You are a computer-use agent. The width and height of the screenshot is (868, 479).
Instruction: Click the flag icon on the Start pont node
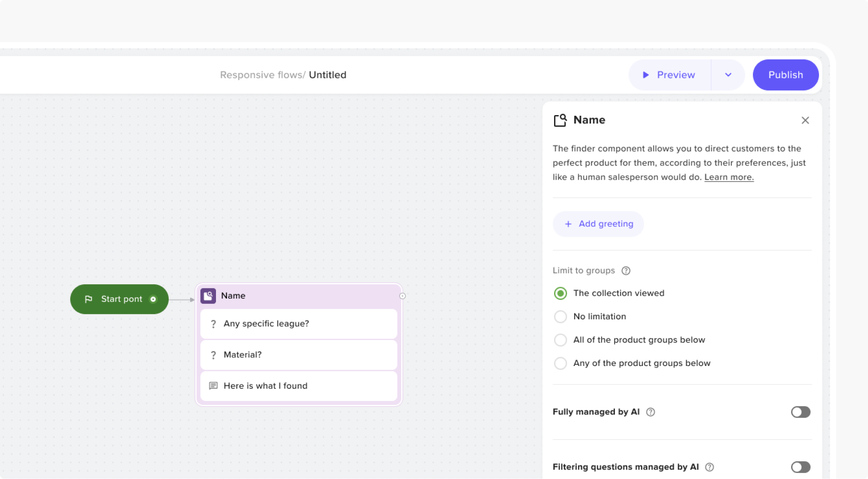tap(88, 299)
